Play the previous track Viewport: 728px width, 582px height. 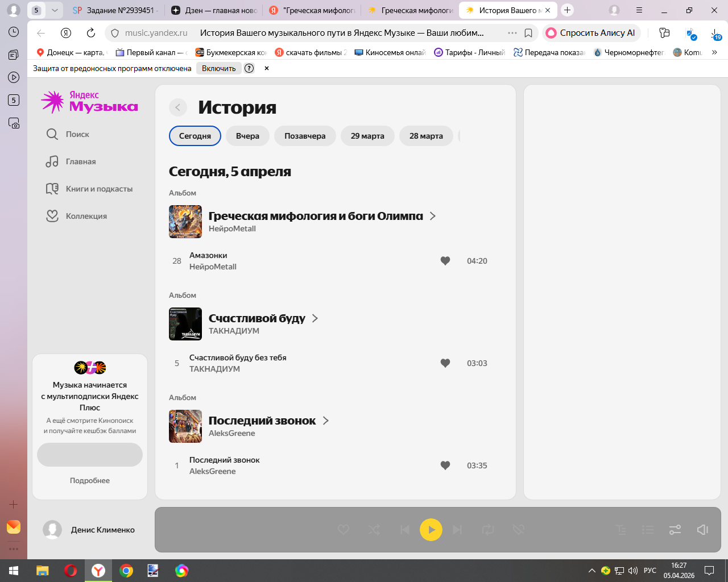404,530
